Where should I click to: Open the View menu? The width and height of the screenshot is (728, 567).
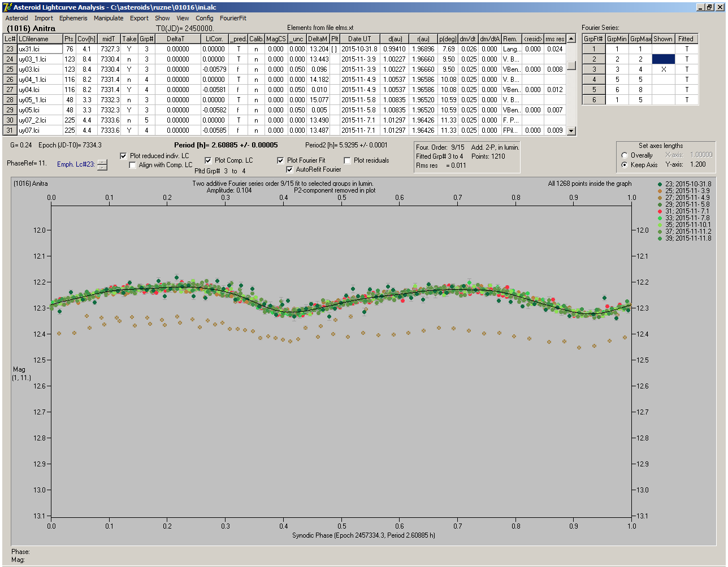[183, 18]
